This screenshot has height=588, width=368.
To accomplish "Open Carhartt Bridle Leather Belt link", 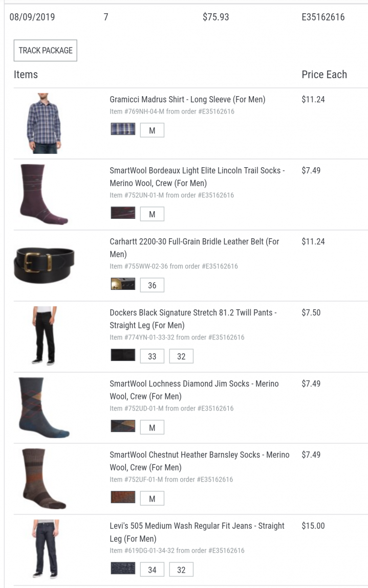I will 194,247.
